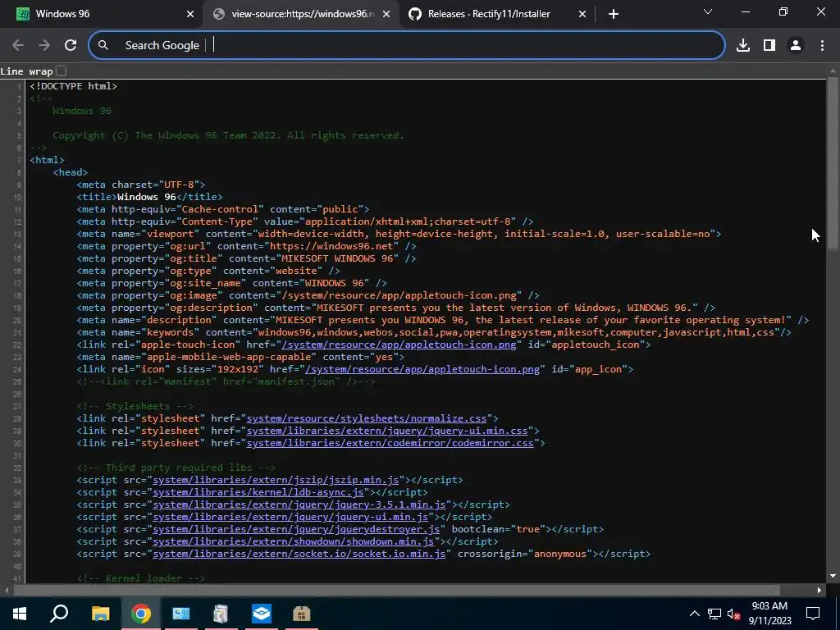Open File Explorer from the taskbar
Viewport: 840px width, 630px height.
[x=100, y=614]
